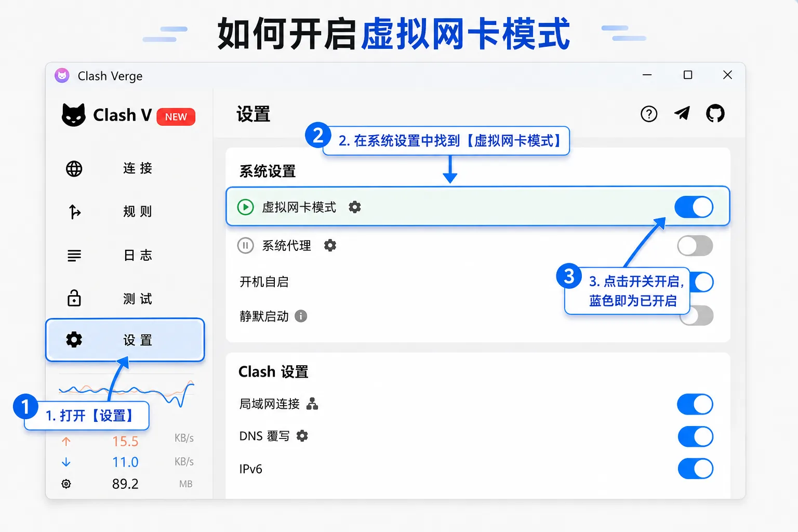The image size is (798, 532).
Task: Toggle the 虚拟网卡模式 switch
Action: 694,207
